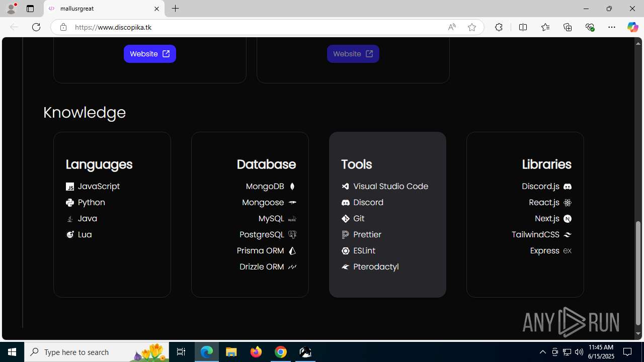Click the Discord icon under Tools
Viewport: 644px width, 362px height.
pos(345,203)
